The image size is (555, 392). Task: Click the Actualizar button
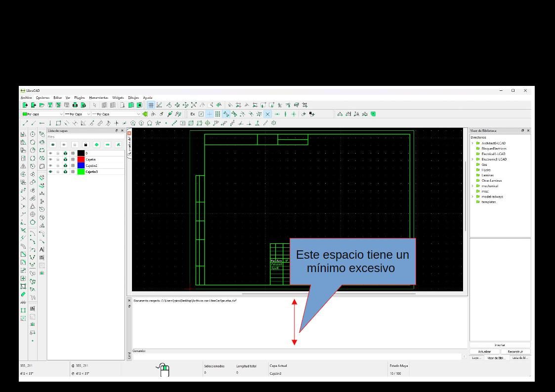tap(484, 352)
